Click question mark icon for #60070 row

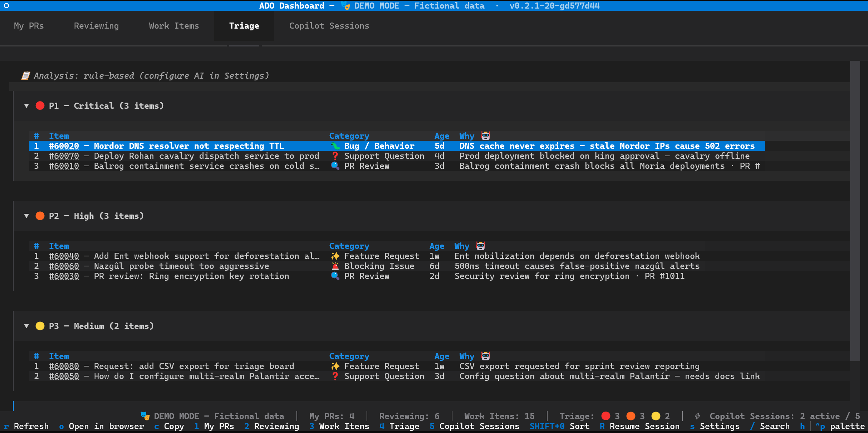pyautogui.click(x=335, y=156)
